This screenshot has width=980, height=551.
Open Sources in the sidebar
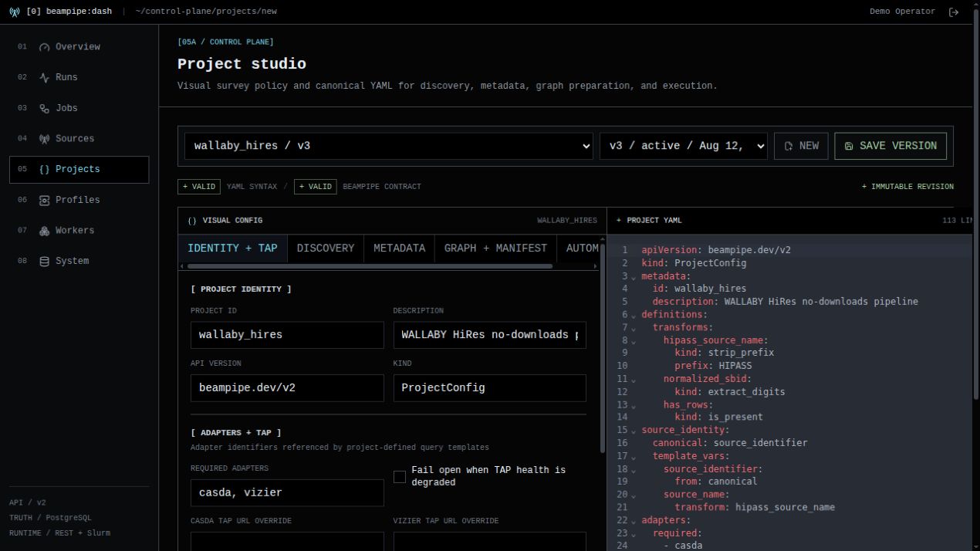click(x=79, y=139)
